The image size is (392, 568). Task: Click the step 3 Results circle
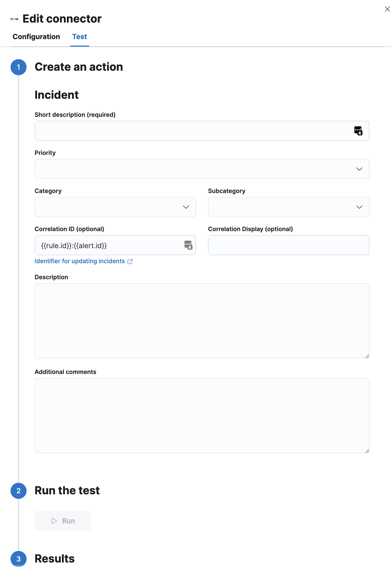[19, 559]
